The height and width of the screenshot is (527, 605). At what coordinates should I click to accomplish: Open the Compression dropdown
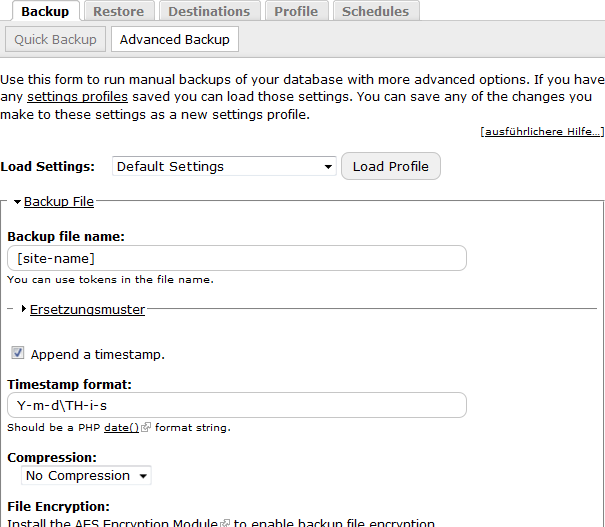pyautogui.click(x=86, y=475)
